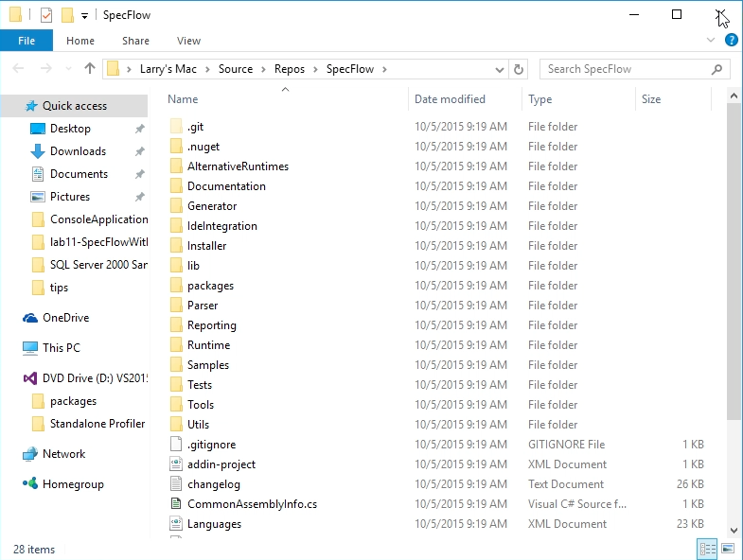Unpin Pictures from Quick access

click(x=140, y=197)
